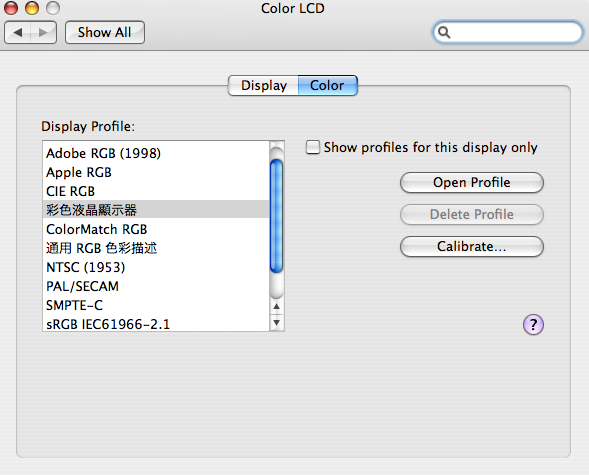Click the yellow minimize window button
589x475 pixels.
[32, 8]
